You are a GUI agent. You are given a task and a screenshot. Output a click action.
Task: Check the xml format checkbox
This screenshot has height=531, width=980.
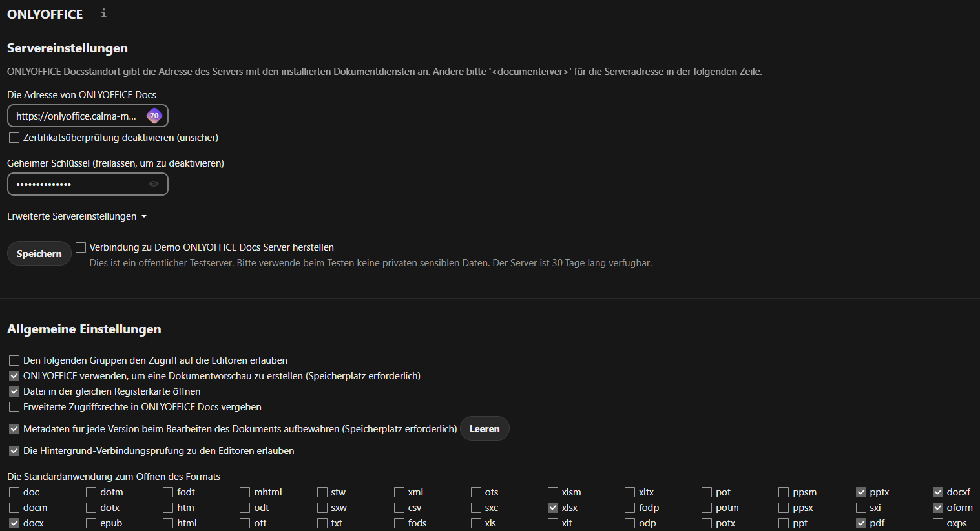399,492
